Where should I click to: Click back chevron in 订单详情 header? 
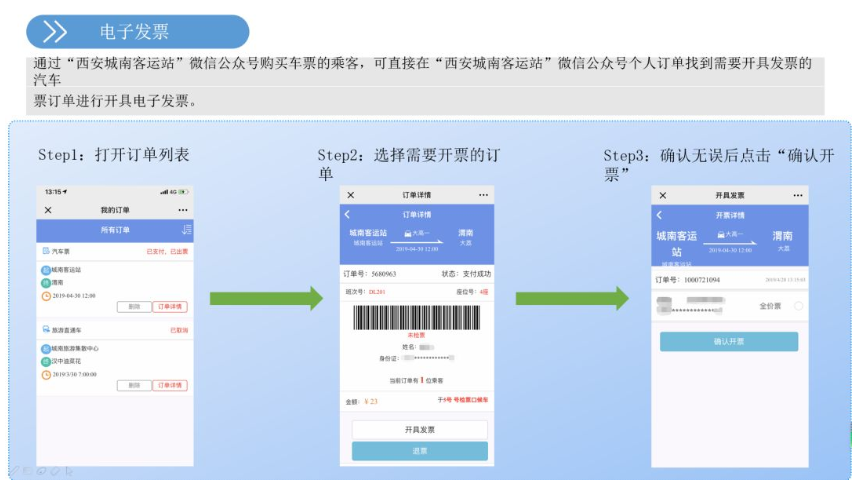348,215
